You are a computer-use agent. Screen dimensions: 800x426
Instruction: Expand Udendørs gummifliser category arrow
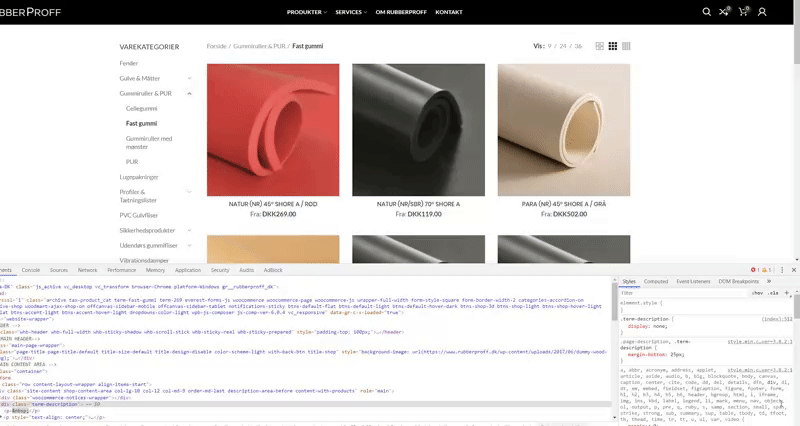(189, 245)
